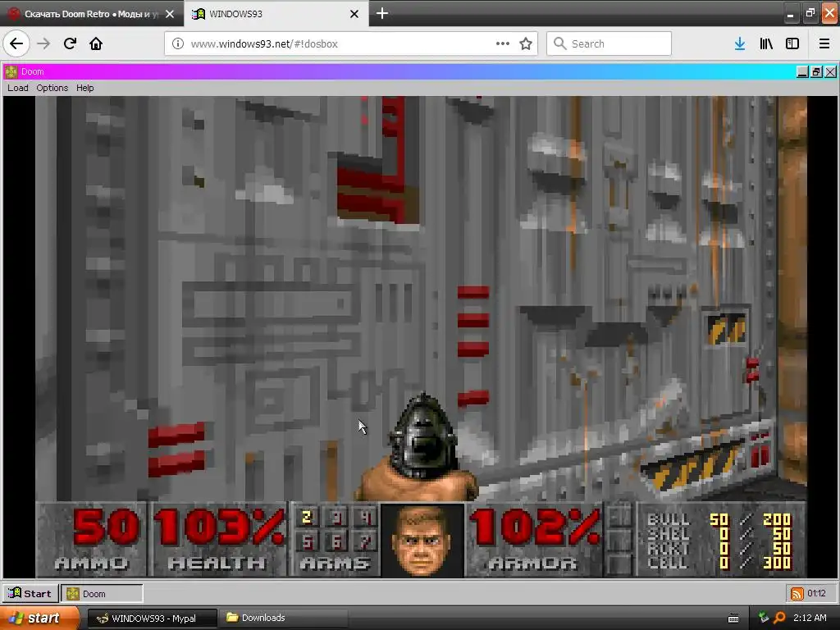Click the keyboard icon in system tray
Screen dimensions: 840x630
click(733, 619)
